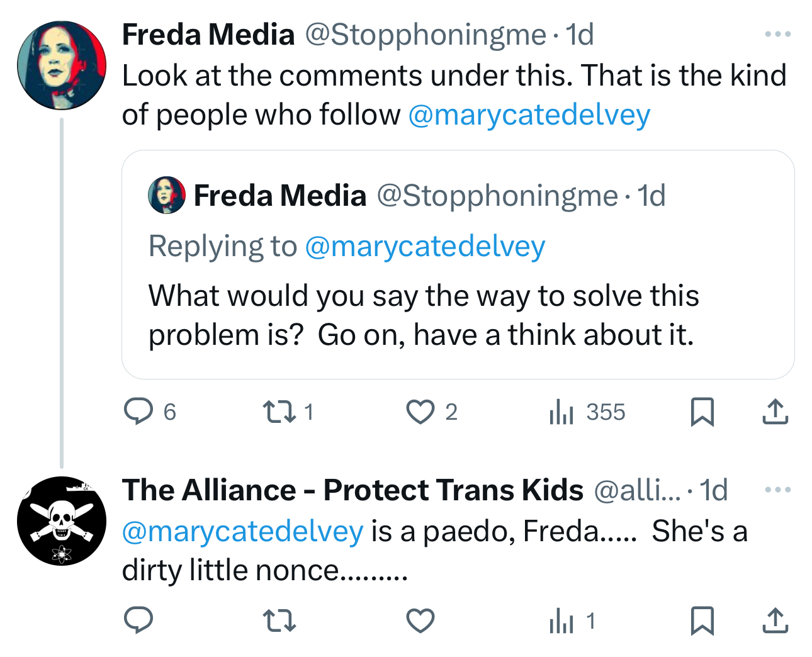
Task: Open Freda Media's profile avatar
Action: [x=62, y=65]
